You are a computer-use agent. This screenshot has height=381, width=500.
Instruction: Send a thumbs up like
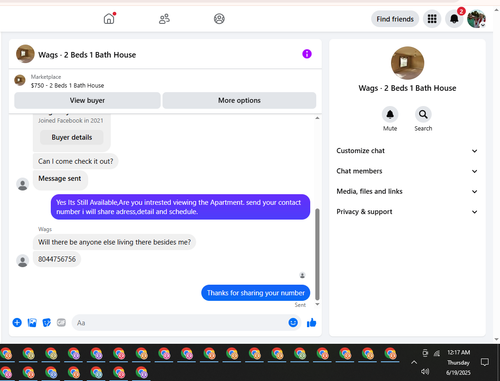[311, 323]
